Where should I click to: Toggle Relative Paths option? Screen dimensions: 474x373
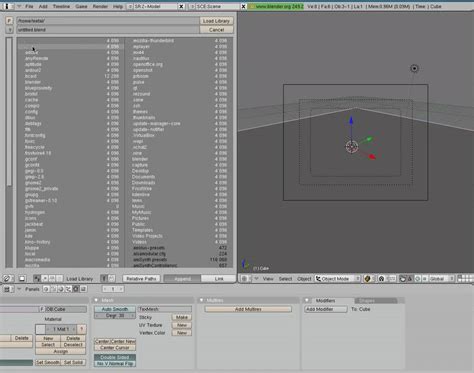(141, 278)
